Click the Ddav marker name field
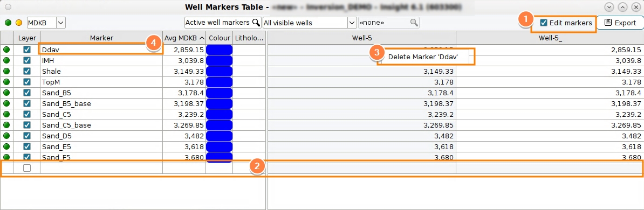 pyautogui.click(x=101, y=50)
